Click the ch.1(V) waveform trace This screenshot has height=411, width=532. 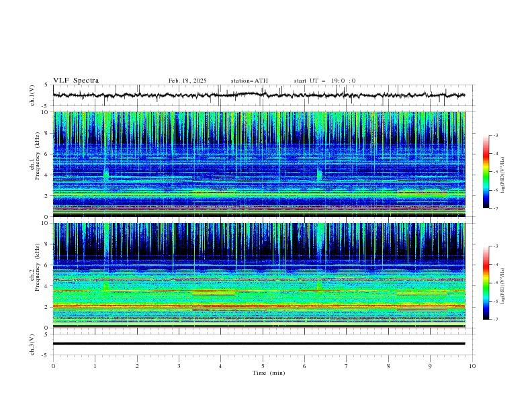[x=259, y=95]
